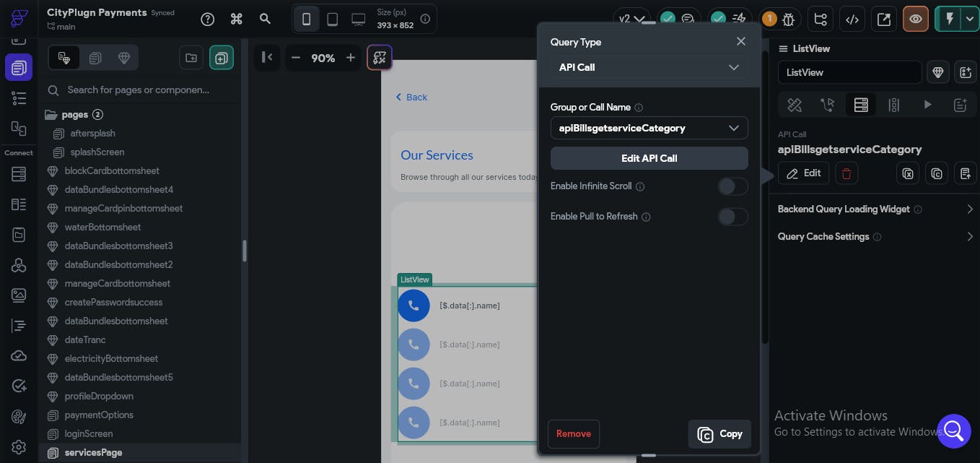Click the Remove query button
Screen dimensions: 980x463
coord(574,433)
